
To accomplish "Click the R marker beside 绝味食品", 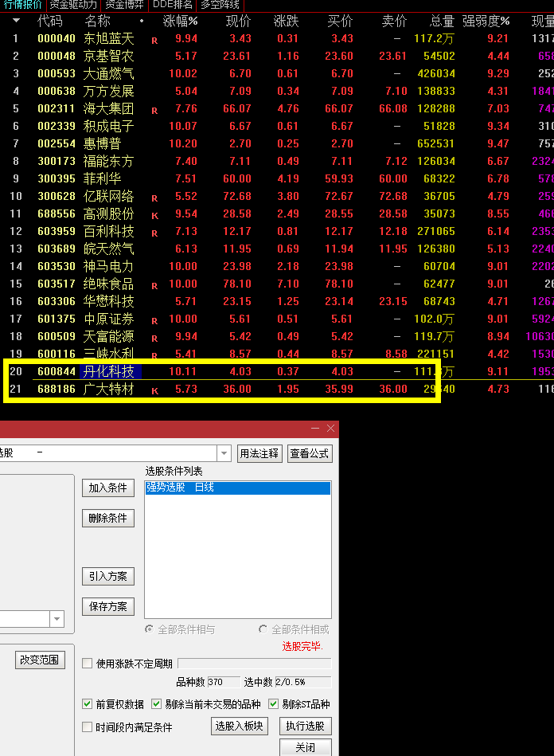I will 154,286.
